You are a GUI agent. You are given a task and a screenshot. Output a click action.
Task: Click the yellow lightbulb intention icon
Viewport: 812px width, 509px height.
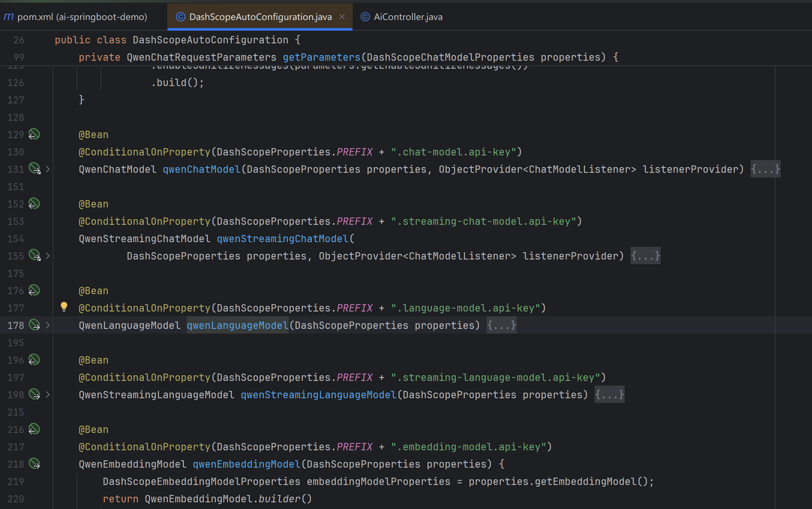click(x=64, y=307)
